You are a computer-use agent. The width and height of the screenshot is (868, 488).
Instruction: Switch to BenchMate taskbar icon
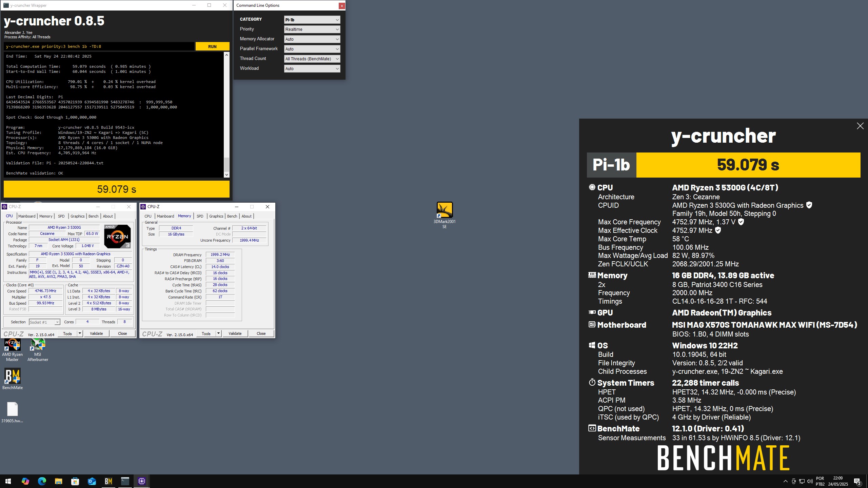pyautogui.click(x=108, y=481)
